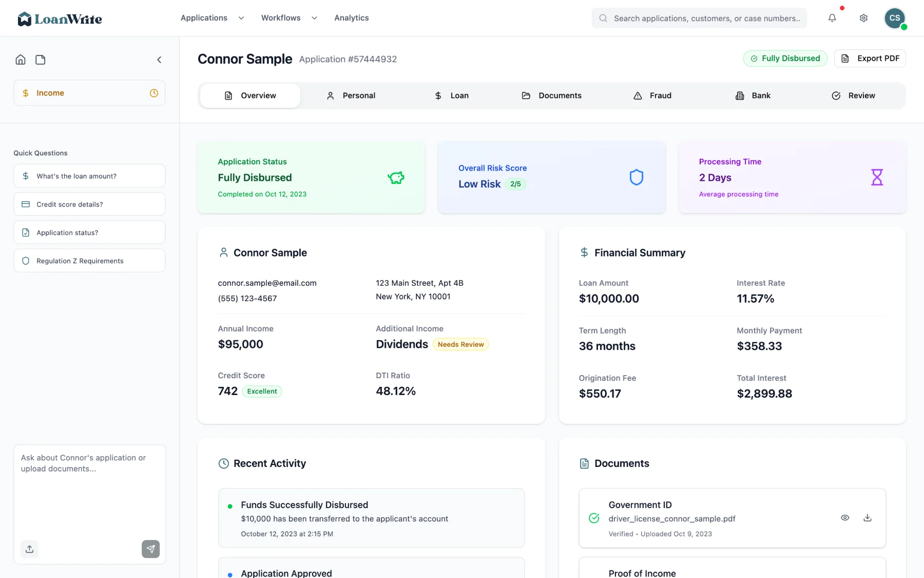
Task: Open the notifications bell
Action: coord(832,18)
